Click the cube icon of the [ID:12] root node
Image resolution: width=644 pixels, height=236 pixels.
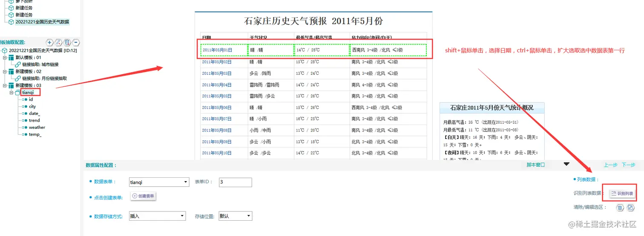point(4,51)
